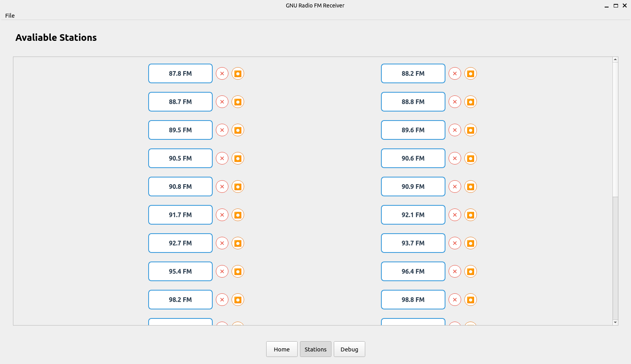Click the red X icon next to 88.8 FM
The height and width of the screenshot is (364, 631).
click(x=455, y=102)
